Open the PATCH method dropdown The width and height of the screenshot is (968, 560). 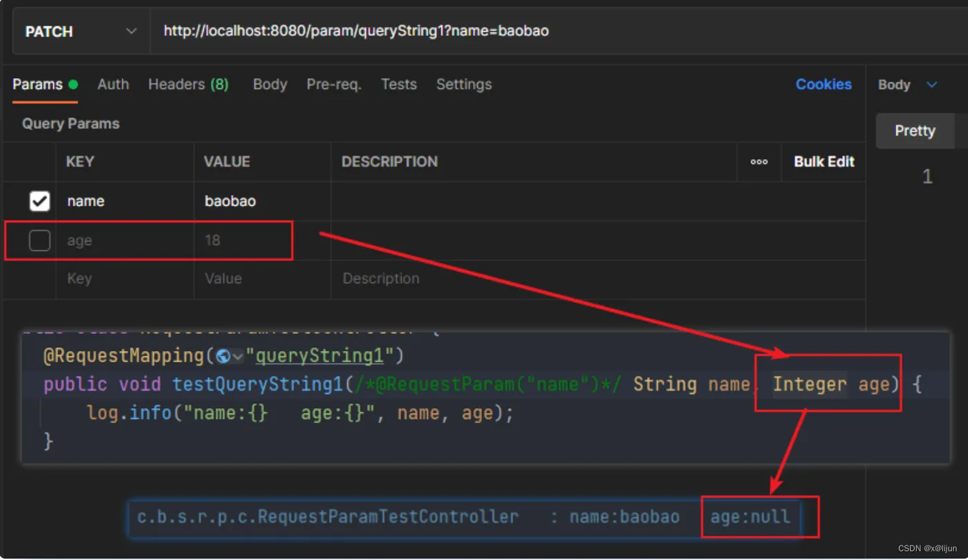pos(81,31)
